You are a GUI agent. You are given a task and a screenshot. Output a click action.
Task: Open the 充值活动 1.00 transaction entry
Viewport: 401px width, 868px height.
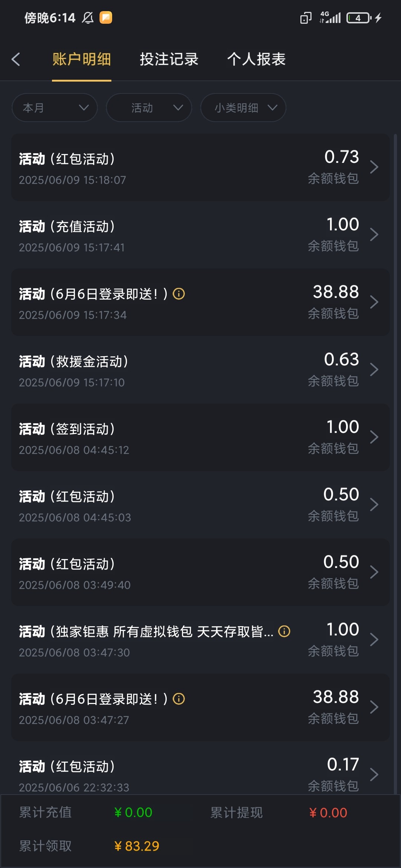(x=200, y=235)
